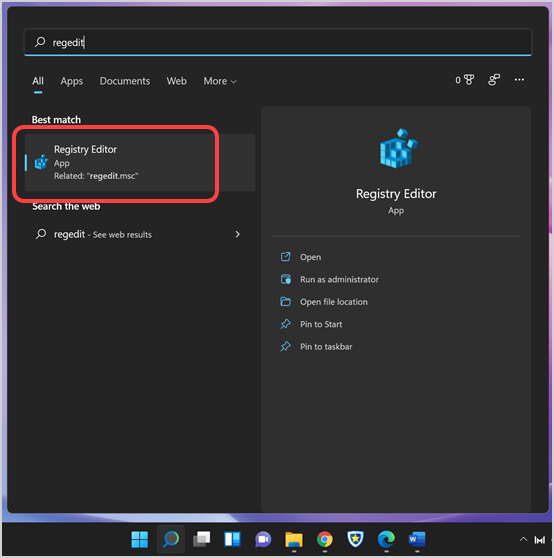Image resolution: width=554 pixels, height=558 pixels.
Task: Click the magnifier icon in the search box
Action: pos(40,42)
